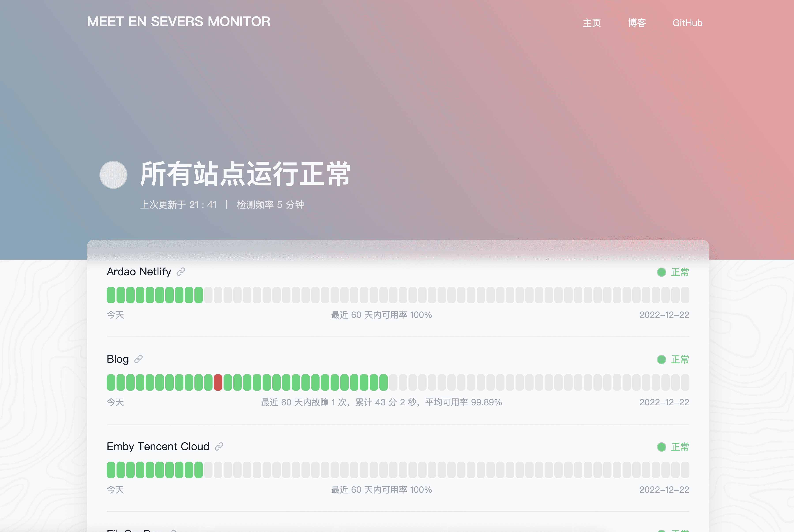
Task: Click the 正常 status label for Ardao Netlify
Action: (x=680, y=272)
